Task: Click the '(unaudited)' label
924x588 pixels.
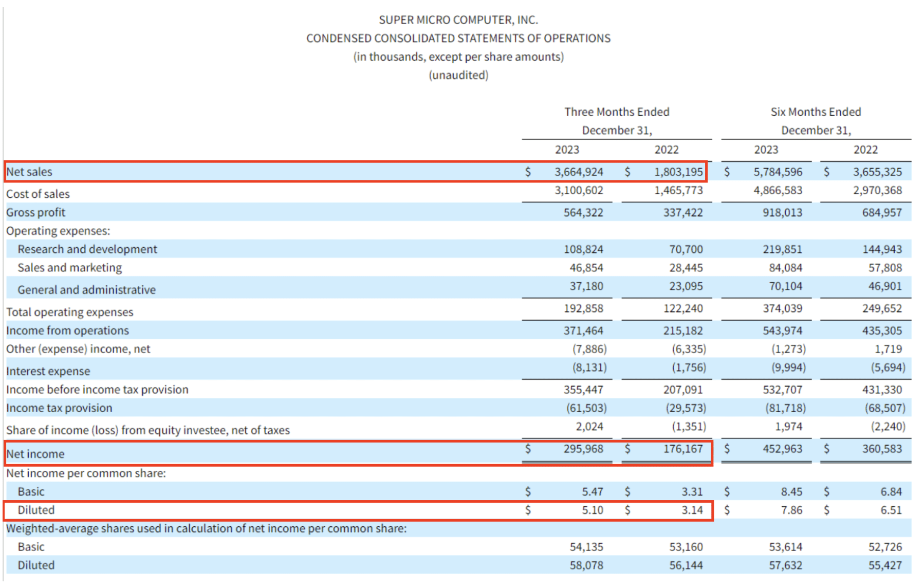Action: tap(458, 75)
